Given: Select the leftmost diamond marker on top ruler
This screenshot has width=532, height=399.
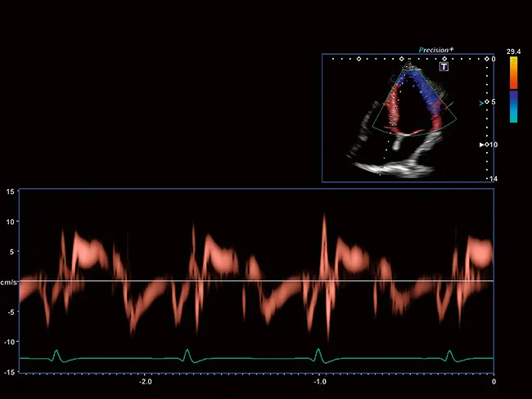Looking at the screenshot, I should tap(358, 59).
